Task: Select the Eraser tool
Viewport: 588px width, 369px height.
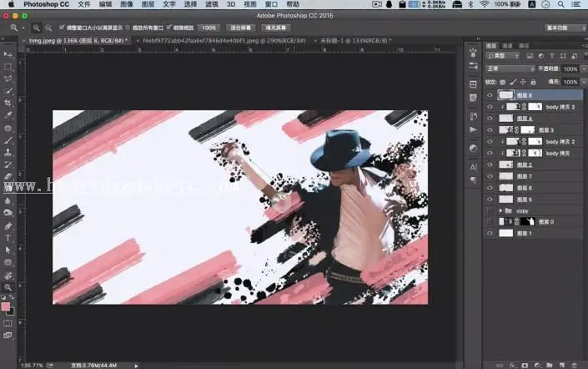Action: (x=8, y=176)
